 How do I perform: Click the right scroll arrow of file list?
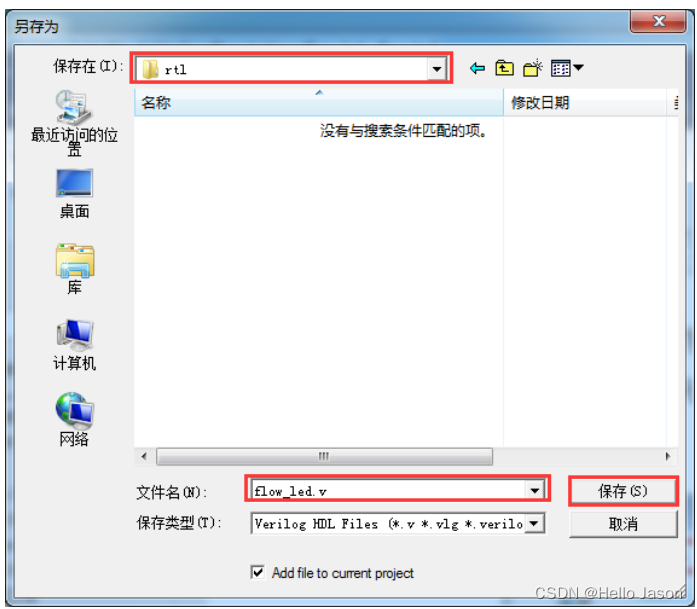(x=668, y=457)
